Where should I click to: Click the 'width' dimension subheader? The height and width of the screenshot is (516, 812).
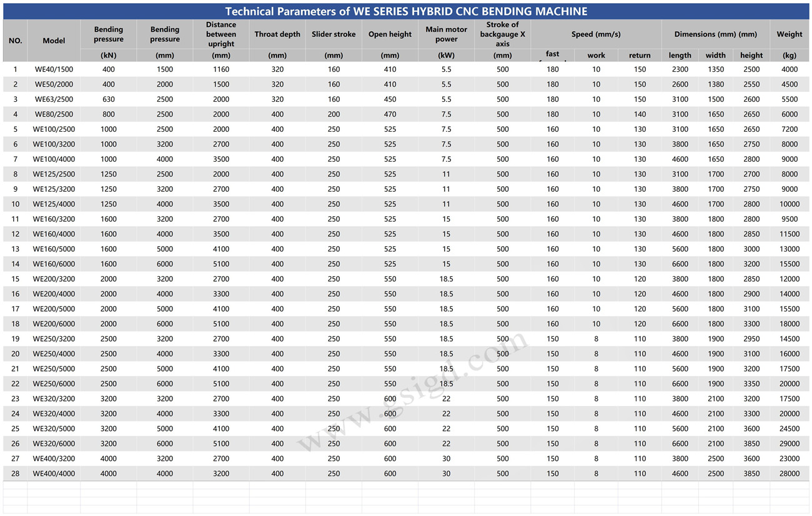coord(716,55)
